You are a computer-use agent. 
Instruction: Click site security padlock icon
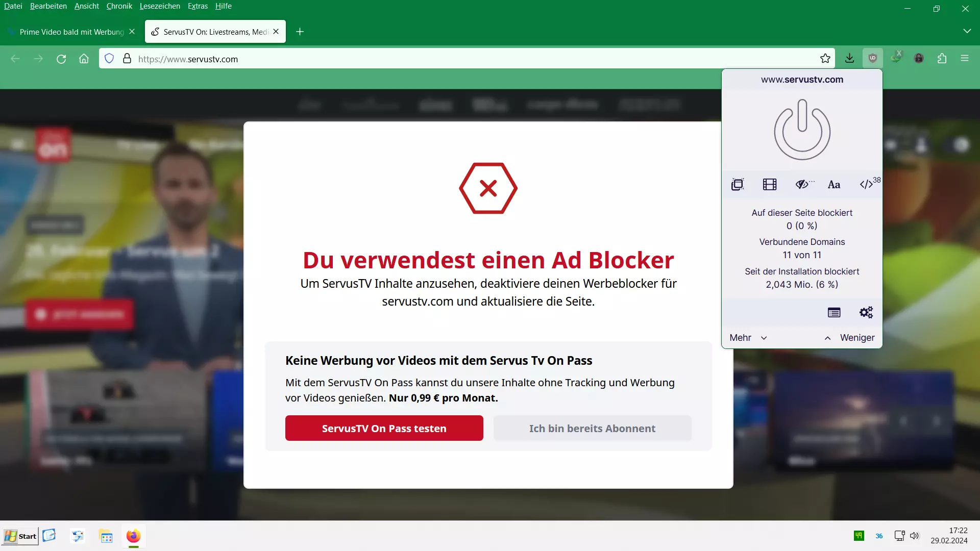click(127, 59)
